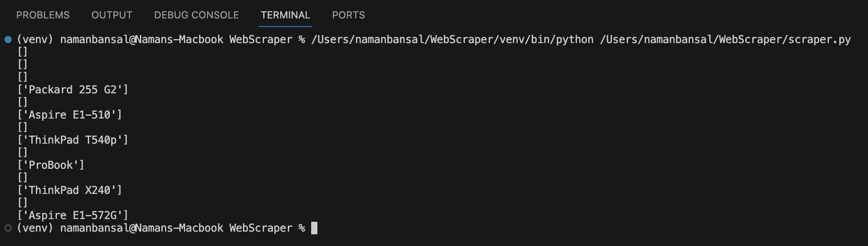868x246 pixels.
Task: Select the DEBUG CONSOLE tab
Action: point(196,15)
